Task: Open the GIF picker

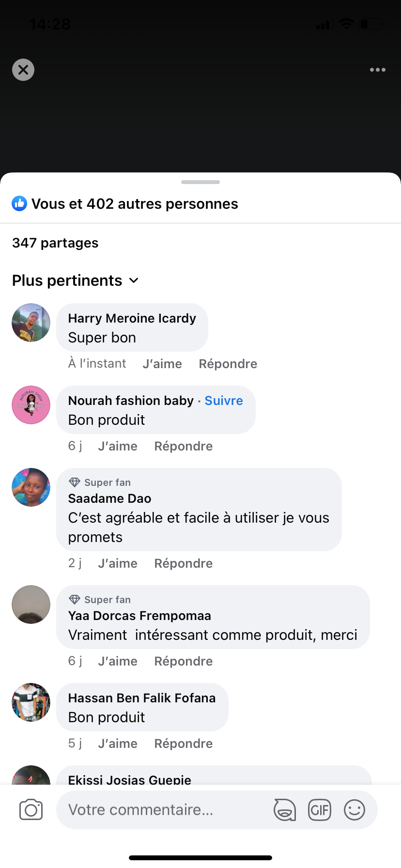Action: (320, 809)
